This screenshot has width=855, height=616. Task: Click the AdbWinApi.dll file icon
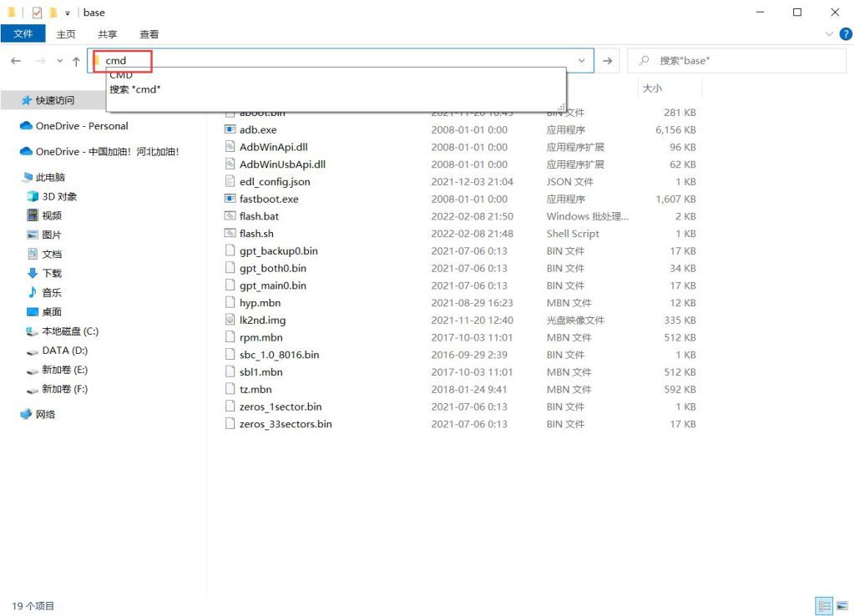point(230,147)
